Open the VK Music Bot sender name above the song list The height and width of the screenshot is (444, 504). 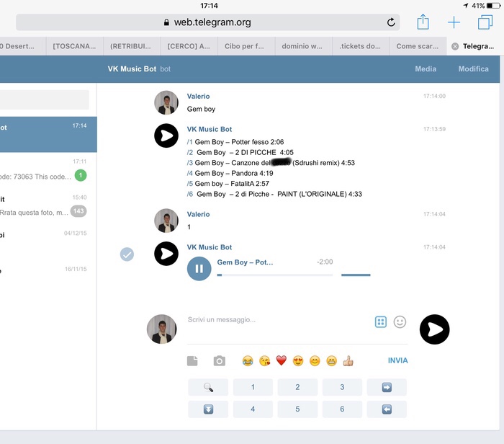coord(210,129)
